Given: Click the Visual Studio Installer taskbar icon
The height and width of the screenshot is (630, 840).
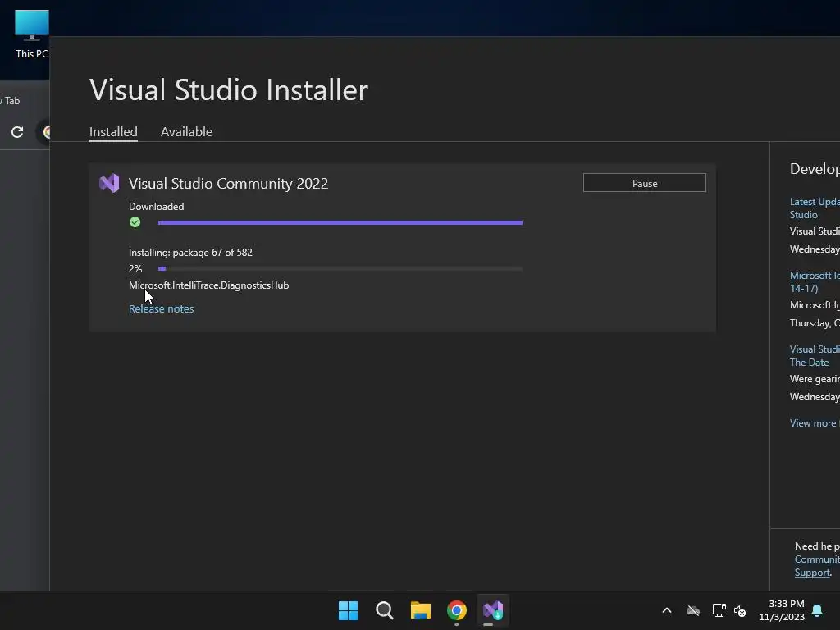Looking at the screenshot, I should click(x=493, y=610).
